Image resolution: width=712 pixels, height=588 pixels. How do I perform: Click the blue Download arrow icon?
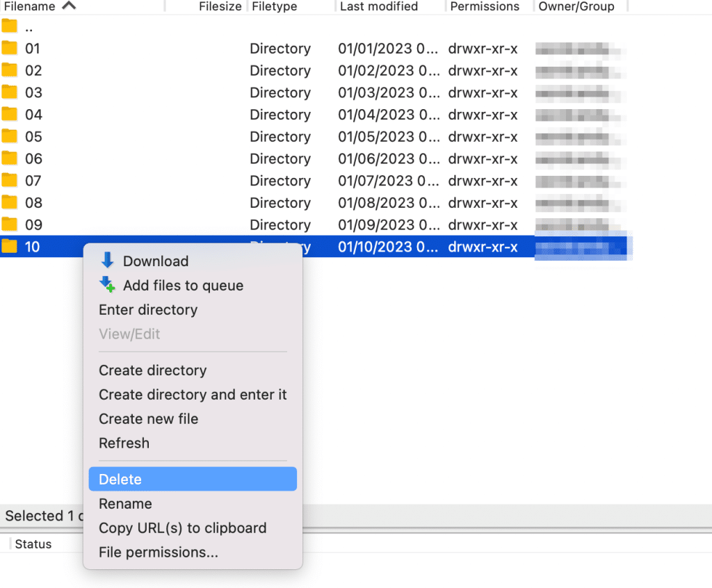pyautogui.click(x=108, y=261)
